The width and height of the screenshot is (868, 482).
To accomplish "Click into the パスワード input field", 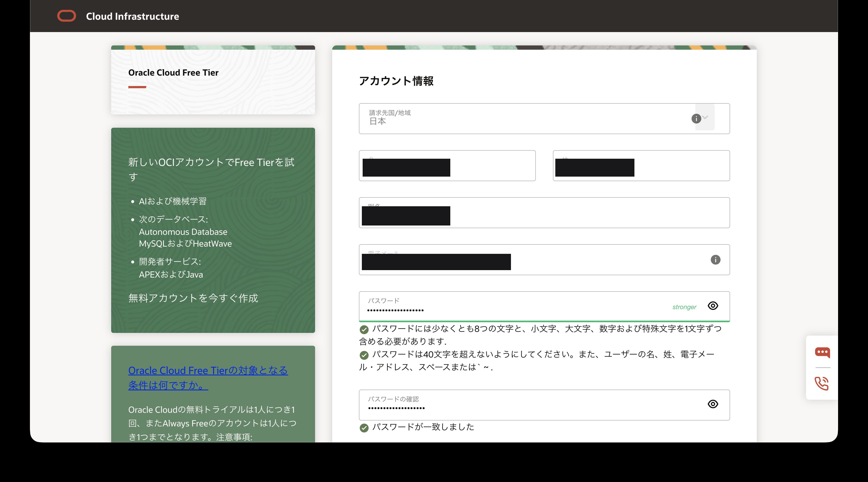I will point(544,306).
